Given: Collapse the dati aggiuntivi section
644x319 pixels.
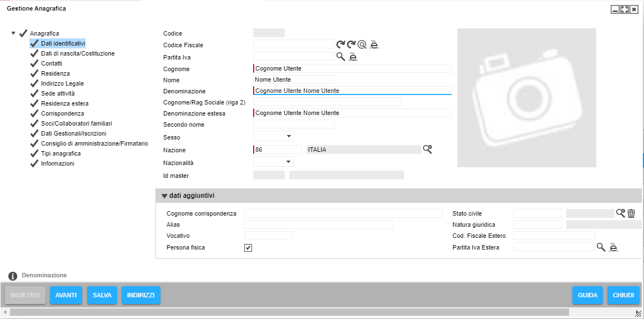Looking at the screenshot, I should coord(164,196).
